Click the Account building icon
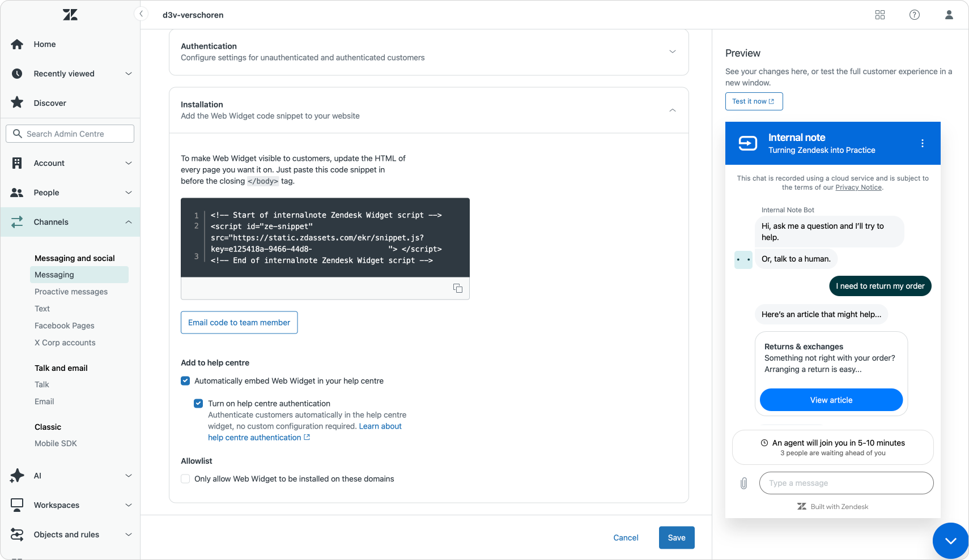 click(x=17, y=163)
